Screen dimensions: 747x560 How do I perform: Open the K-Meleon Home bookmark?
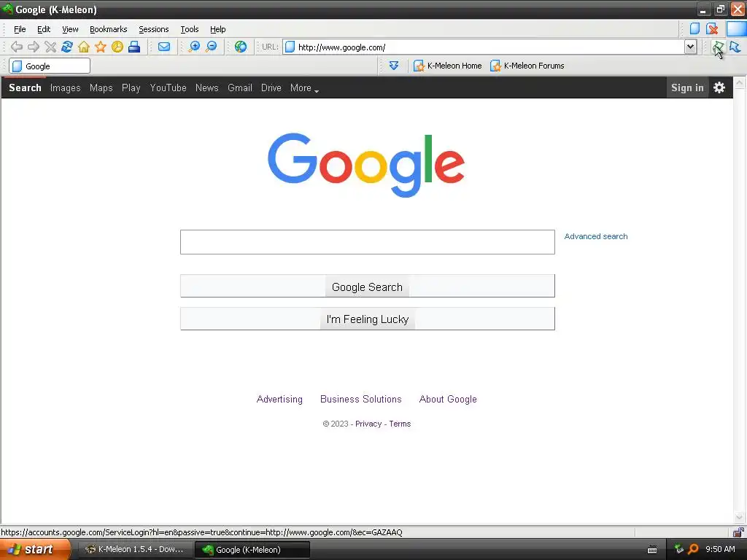[447, 66]
